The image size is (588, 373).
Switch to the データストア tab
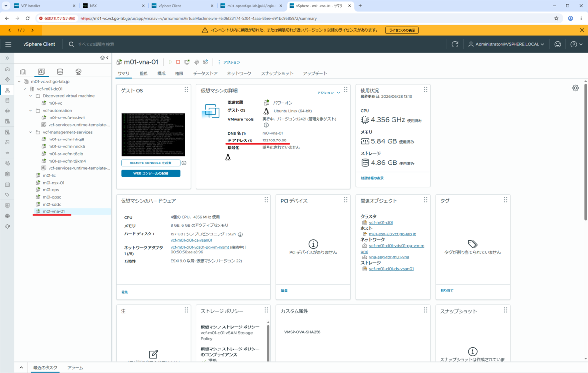point(205,73)
